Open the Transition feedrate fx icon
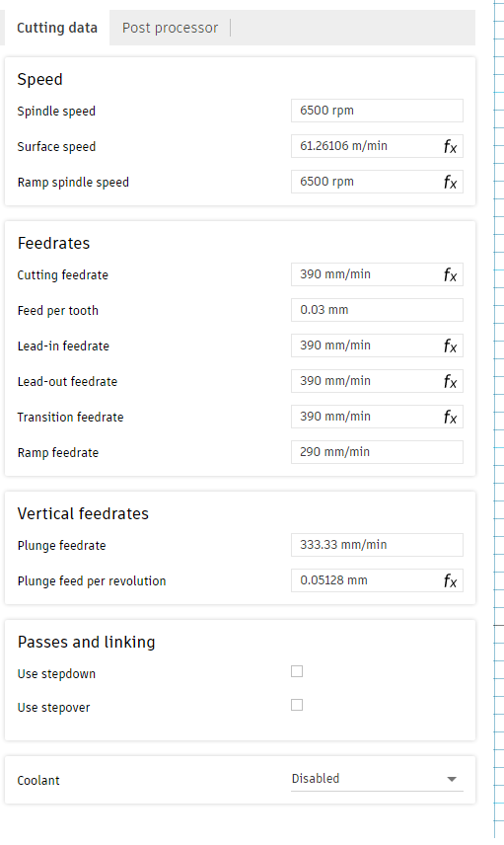The height and width of the screenshot is (845, 504). pos(450,418)
